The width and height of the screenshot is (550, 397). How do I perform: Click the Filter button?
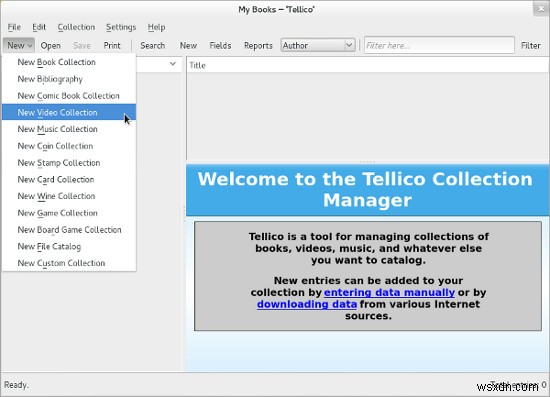530,46
